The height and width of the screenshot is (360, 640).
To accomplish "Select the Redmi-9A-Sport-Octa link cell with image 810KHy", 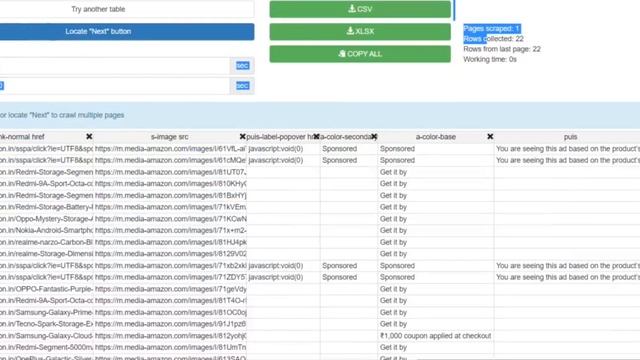I will [x=47, y=184].
